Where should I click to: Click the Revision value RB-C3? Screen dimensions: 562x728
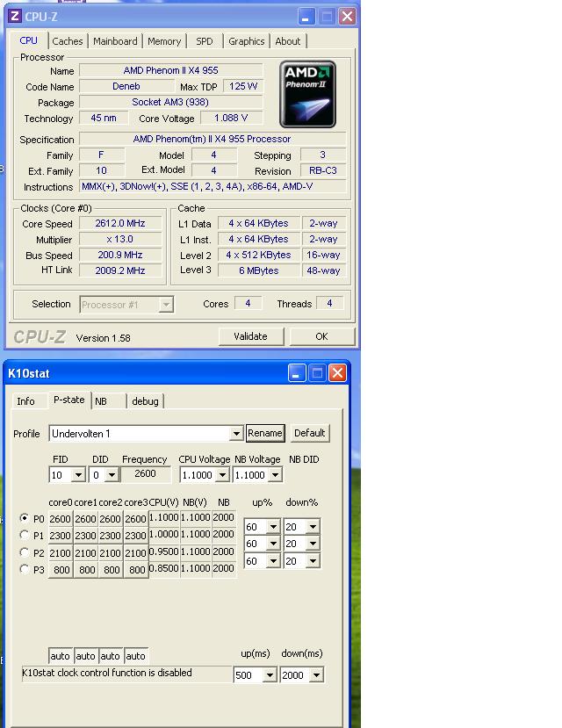coord(323,170)
